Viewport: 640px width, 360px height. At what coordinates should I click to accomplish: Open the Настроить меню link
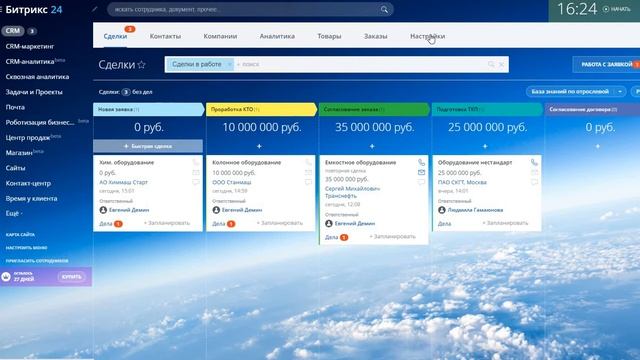tap(26, 247)
